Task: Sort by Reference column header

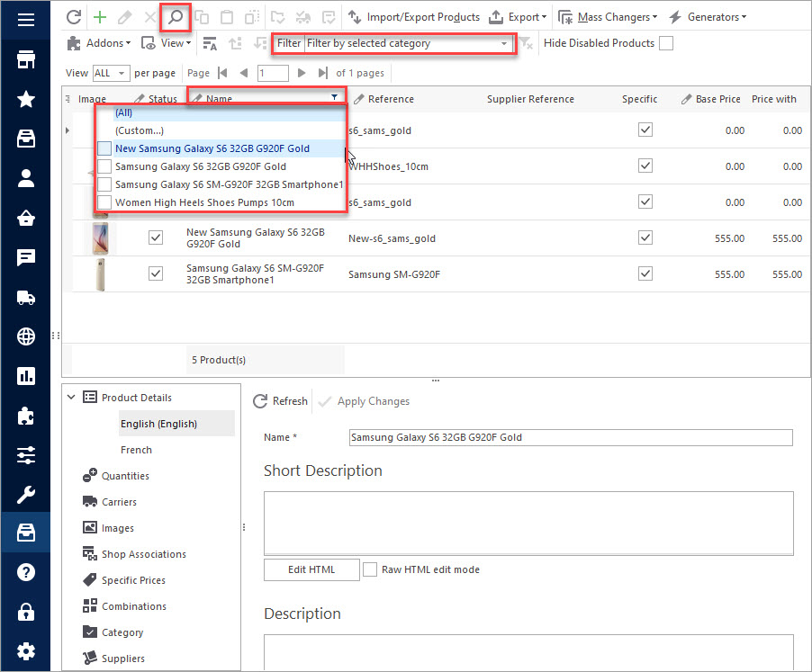Action: click(x=391, y=99)
